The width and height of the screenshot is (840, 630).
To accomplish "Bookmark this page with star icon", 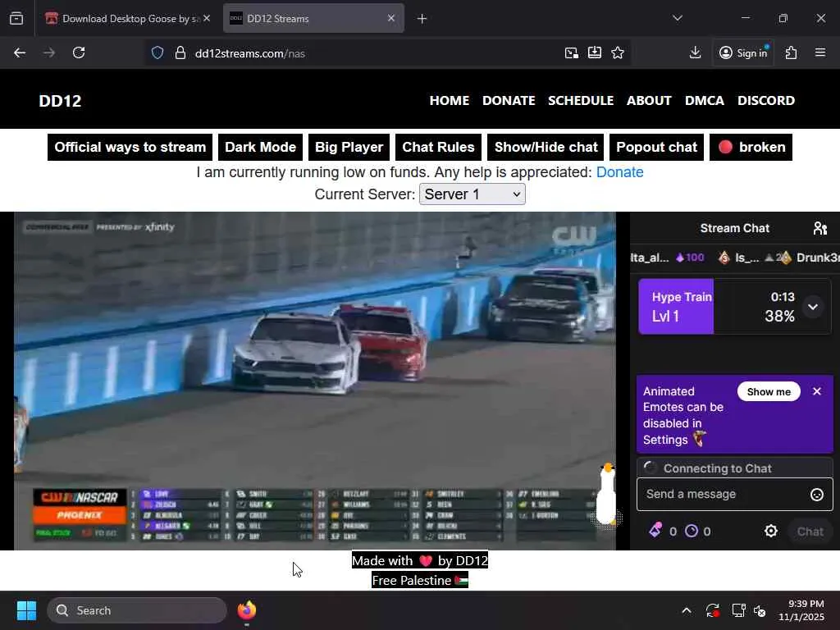I will click(x=618, y=52).
